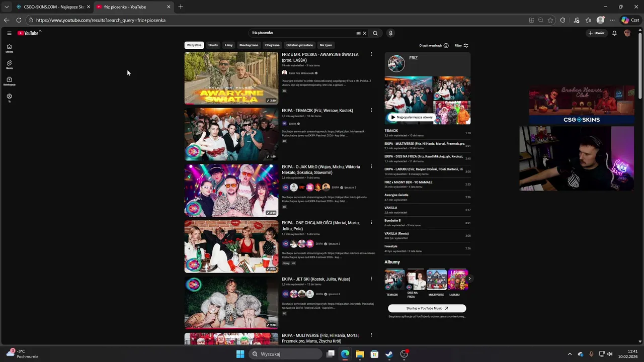This screenshot has height=362, width=644.
Task: Open the browser extensions puzzle icon
Action: (562, 20)
